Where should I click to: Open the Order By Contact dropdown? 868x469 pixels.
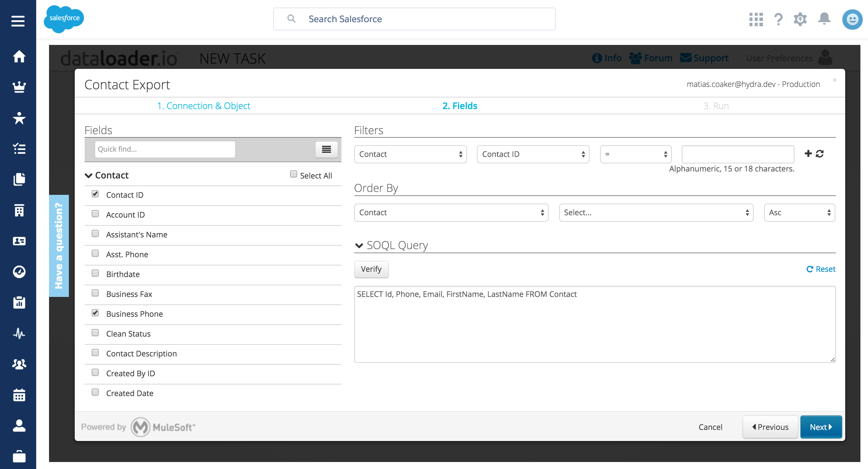pyautogui.click(x=451, y=212)
